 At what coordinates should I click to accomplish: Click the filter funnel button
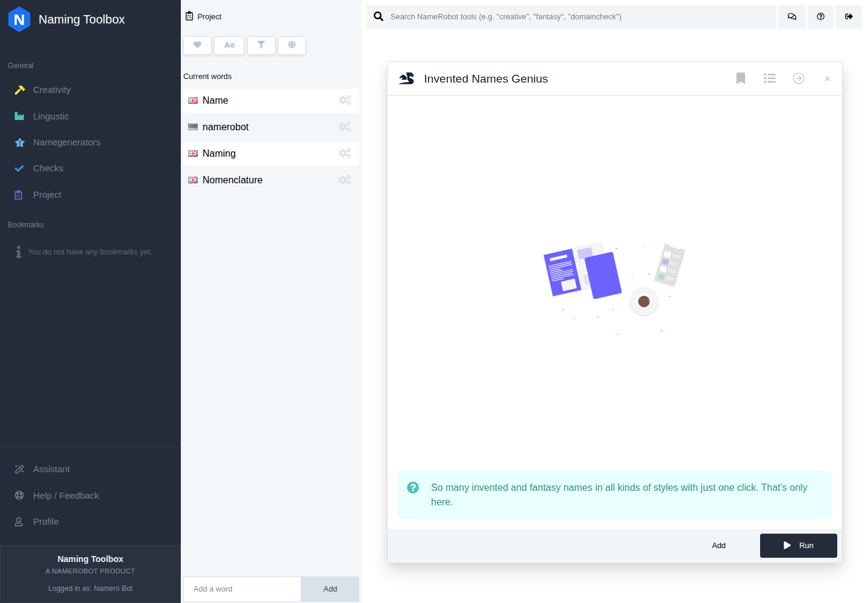(x=261, y=45)
